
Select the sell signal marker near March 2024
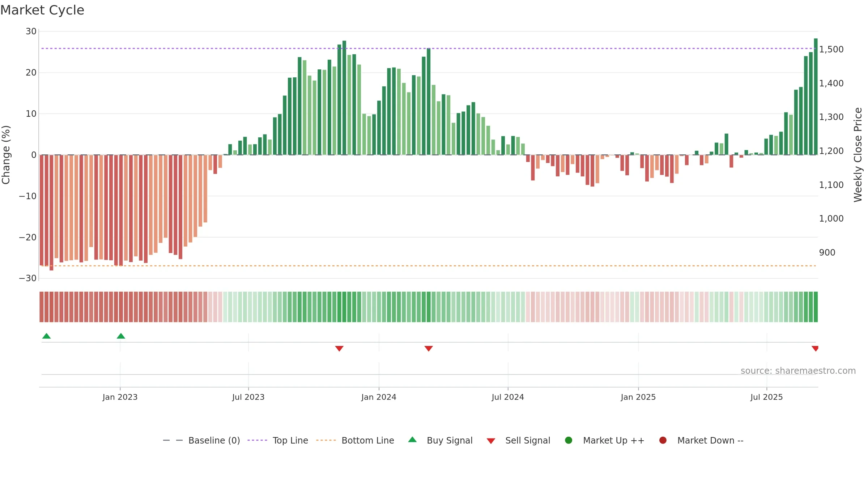[x=429, y=348]
